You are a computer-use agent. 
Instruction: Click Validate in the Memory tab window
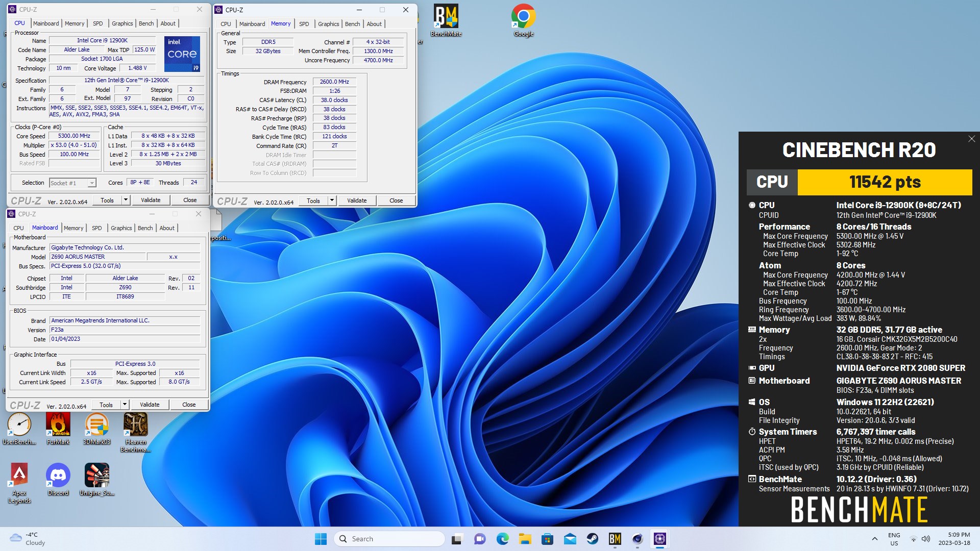click(357, 201)
